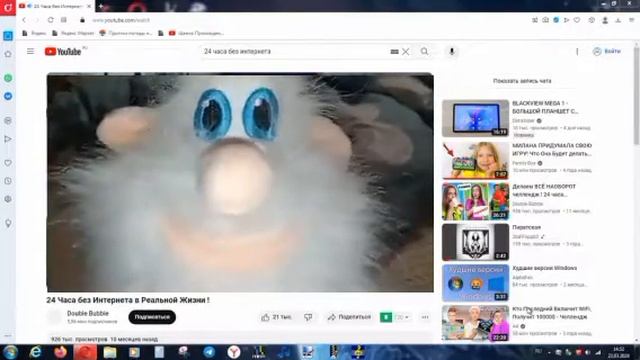This screenshot has width=640, height=360.
Task: Open 'Делаем ВСЁ НАОБОРОТ' challenge thumbnail
Action: [475, 201]
